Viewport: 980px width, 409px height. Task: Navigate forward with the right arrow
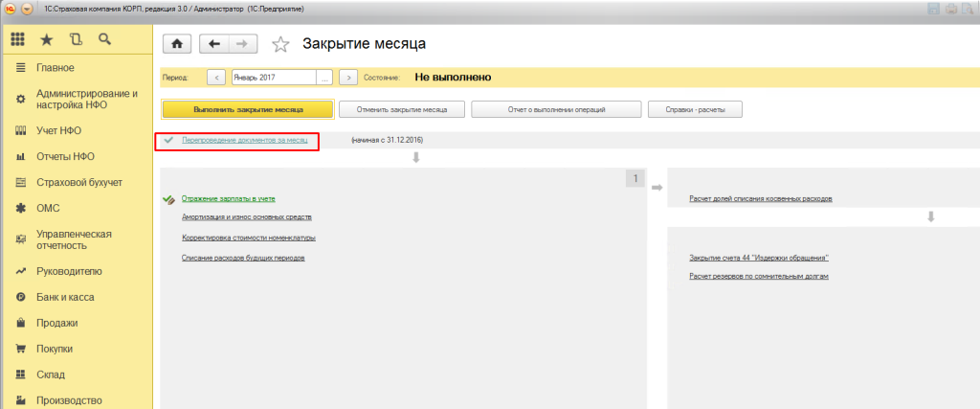[x=241, y=44]
